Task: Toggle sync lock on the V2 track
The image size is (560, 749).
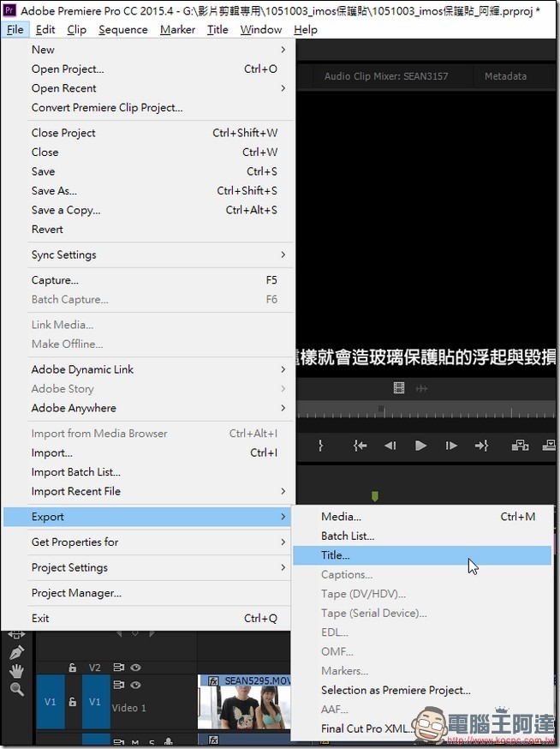Action: pos(118,668)
